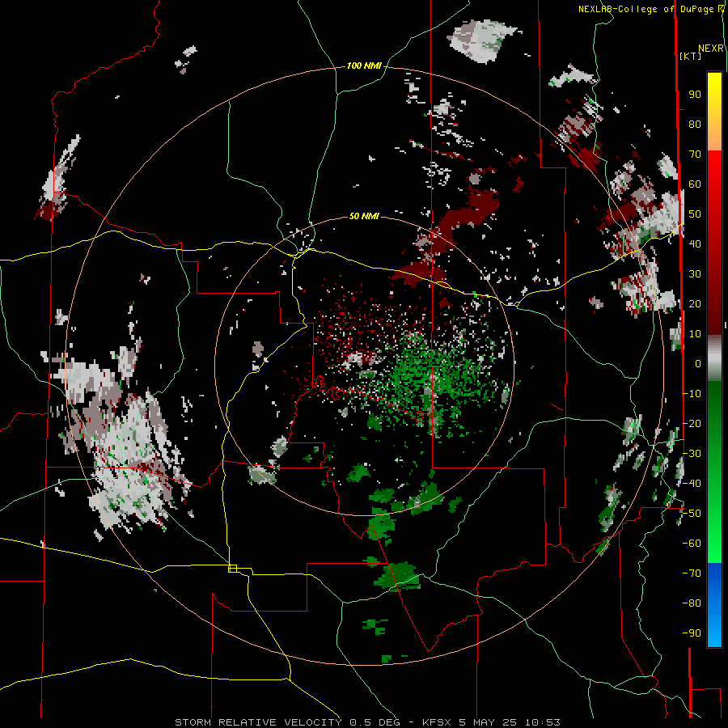Click the "KFSX" station identifier in the caption
This screenshot has width=728, height=728.
click(437, 722)
